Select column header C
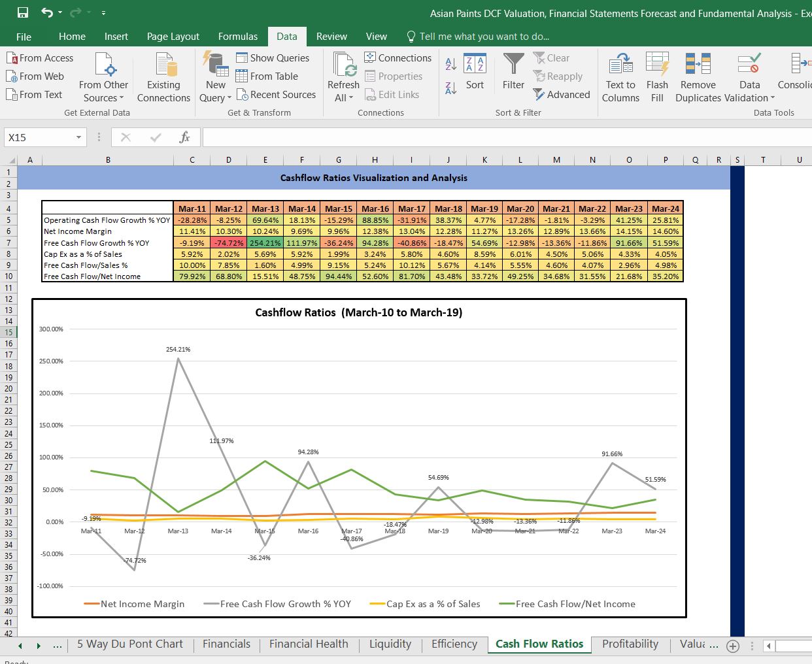812x664 pixels. coord(192,159)
